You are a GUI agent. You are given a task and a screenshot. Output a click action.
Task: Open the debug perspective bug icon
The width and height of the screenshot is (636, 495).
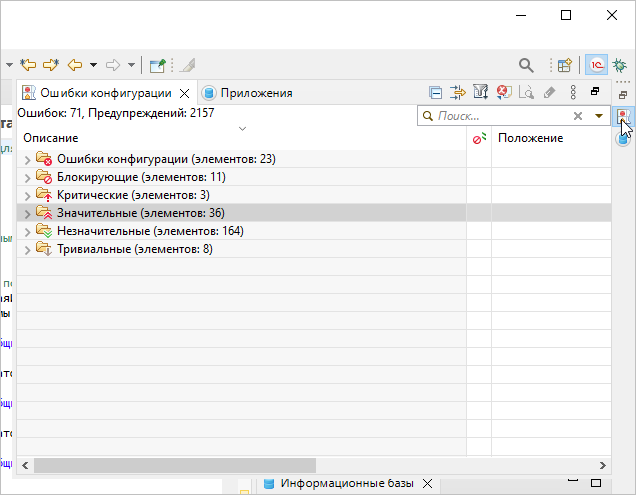(x=620, y=65)
